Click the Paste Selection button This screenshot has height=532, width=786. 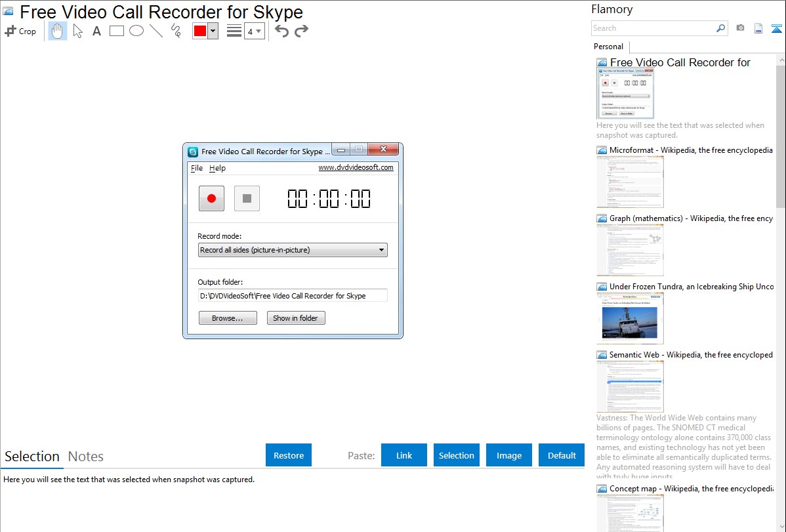[x=456, y=455]
